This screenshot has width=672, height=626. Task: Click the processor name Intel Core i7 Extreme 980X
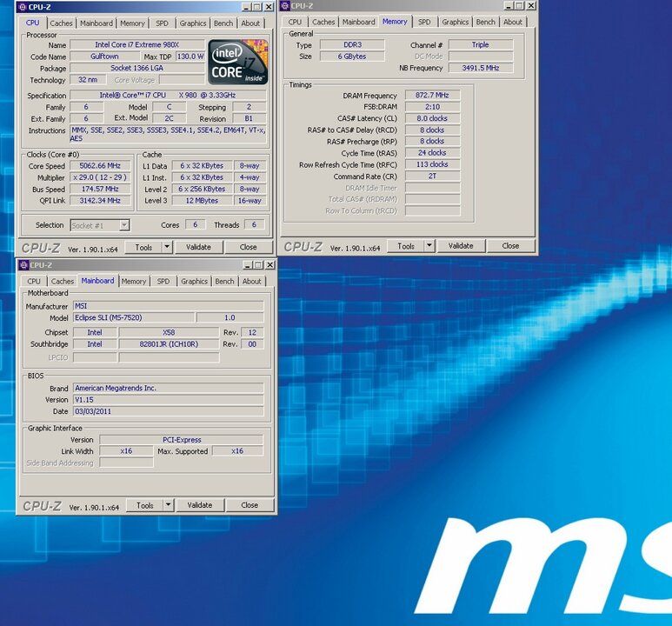click(137, 44)
